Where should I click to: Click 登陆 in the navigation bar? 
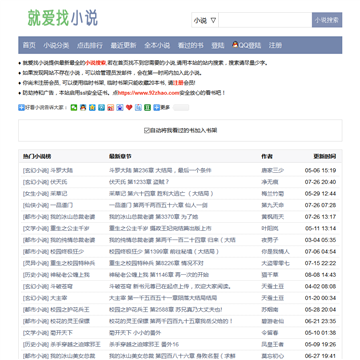pyautogui.click(x=218, y=45)
